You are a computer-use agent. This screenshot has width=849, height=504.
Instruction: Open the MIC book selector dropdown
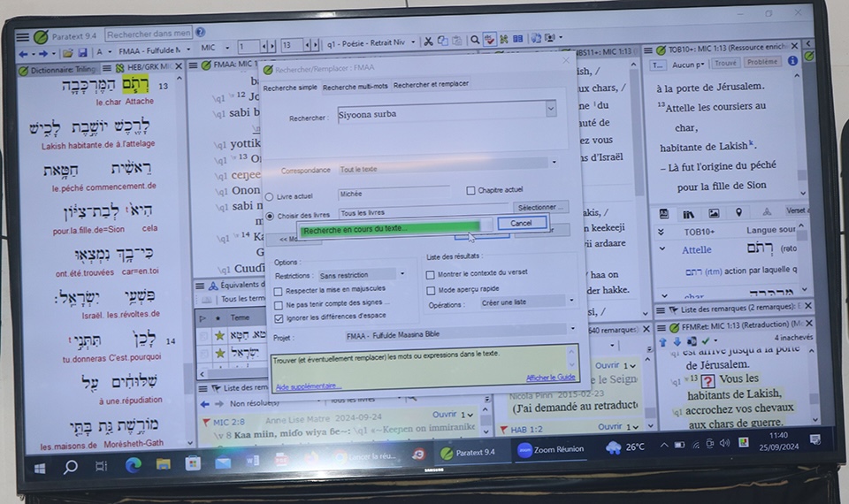click(x=227, y=48)
